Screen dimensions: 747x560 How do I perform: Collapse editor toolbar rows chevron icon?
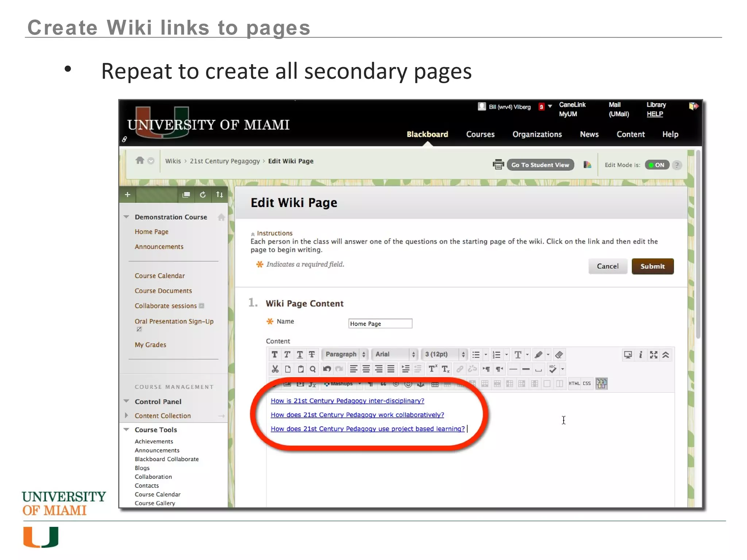click(x=666, y=355)
